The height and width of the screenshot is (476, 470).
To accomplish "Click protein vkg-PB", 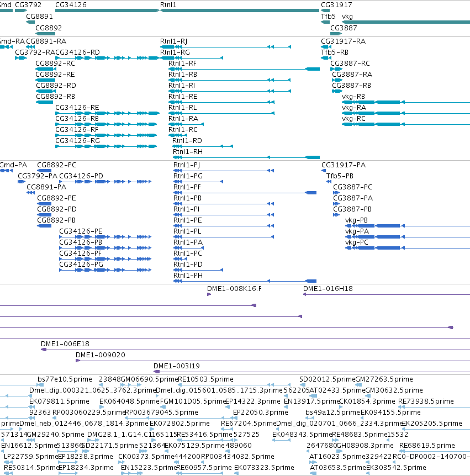I will click(356, 220).
